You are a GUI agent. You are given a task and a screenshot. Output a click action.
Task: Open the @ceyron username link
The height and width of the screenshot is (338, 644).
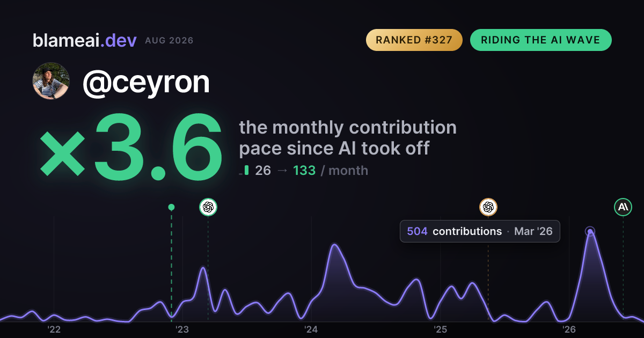coord(145,82)
